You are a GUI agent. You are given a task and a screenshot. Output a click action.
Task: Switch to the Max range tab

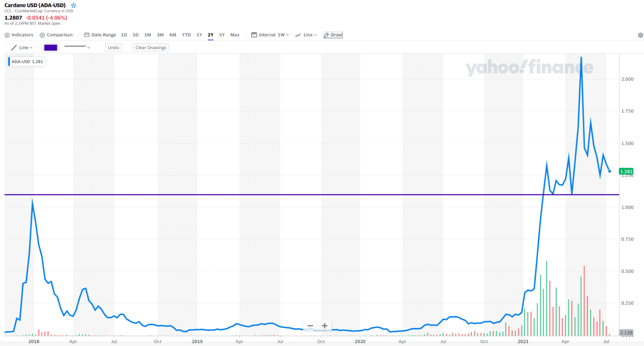tap(235, 35)
